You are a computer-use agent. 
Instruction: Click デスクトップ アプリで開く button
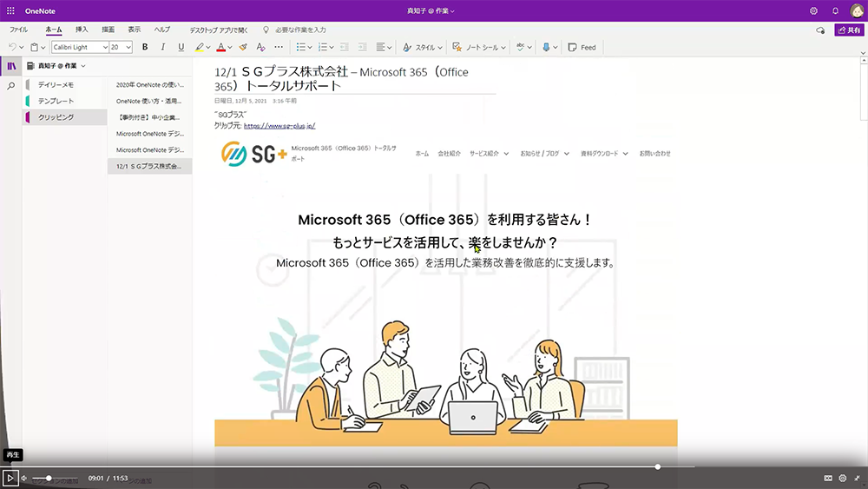tap(219, 30)
